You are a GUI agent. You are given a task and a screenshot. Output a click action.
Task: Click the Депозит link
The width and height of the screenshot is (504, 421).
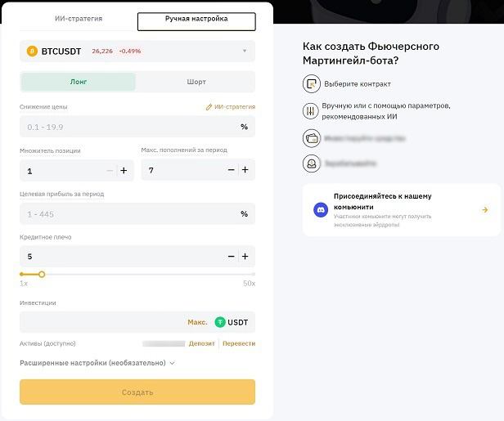[x=201, y=343]
